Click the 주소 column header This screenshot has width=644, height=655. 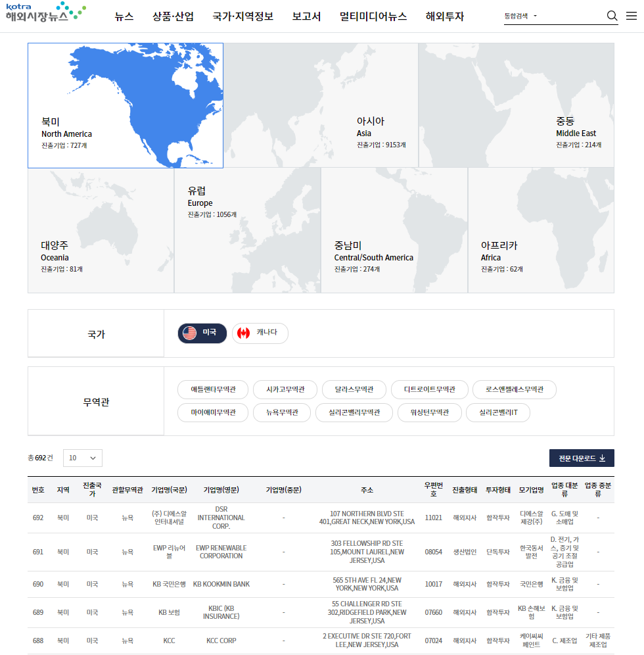pyautogui.click(x=367, y=490)
